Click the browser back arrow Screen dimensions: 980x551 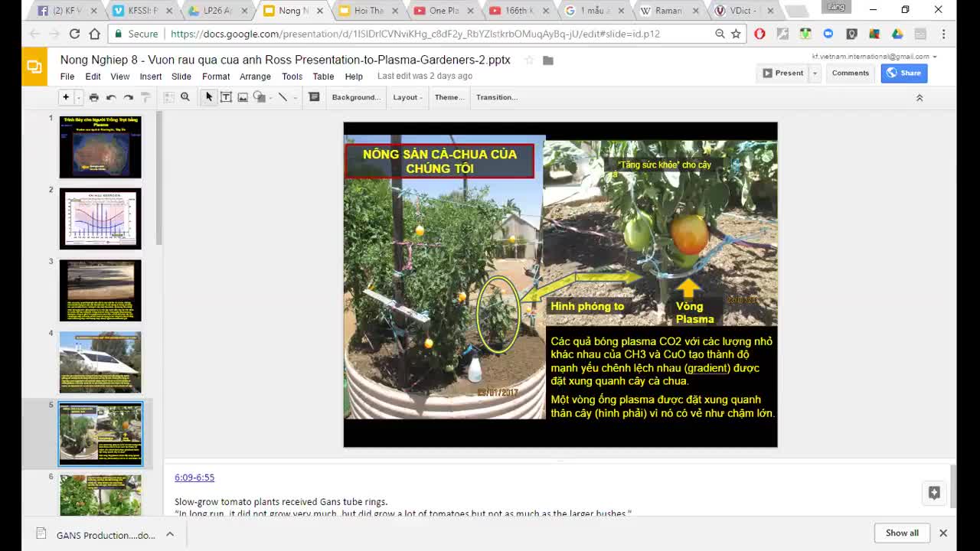point(34,34)
